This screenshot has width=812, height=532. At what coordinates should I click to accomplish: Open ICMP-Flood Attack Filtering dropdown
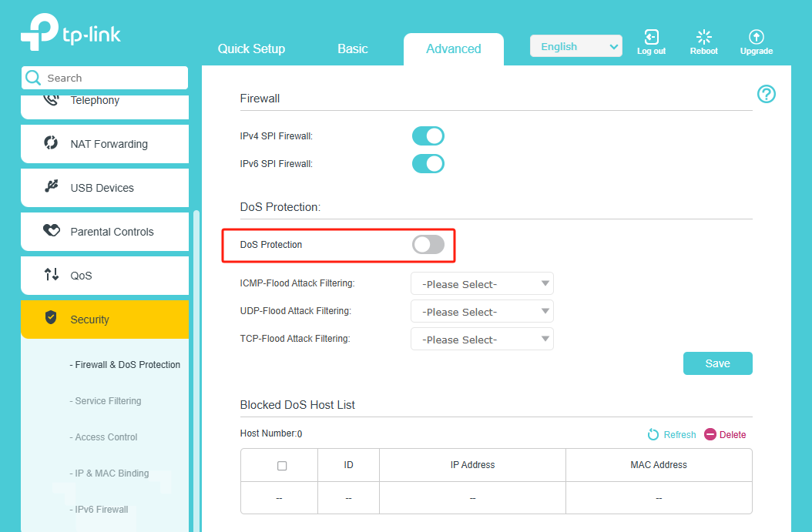(481, 284)
